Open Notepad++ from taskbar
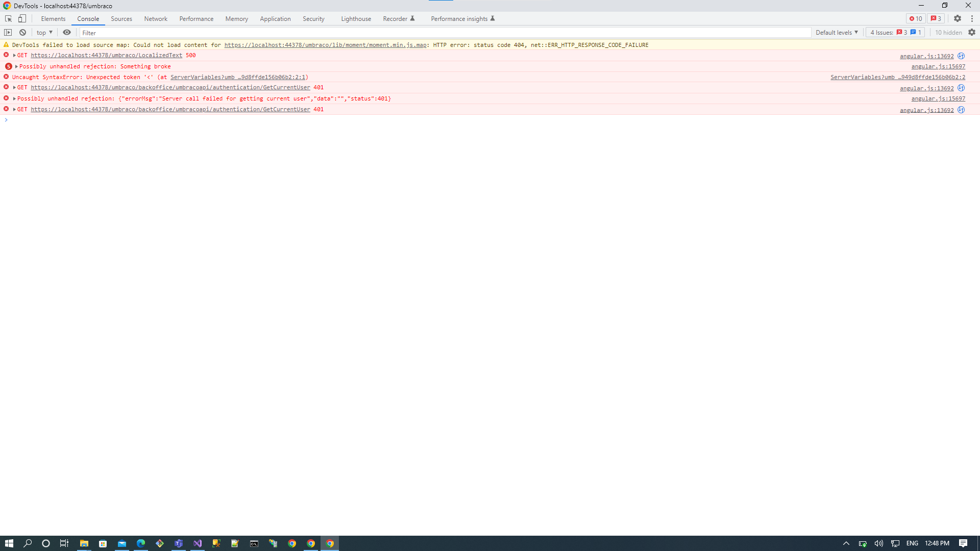 [235, 543]
